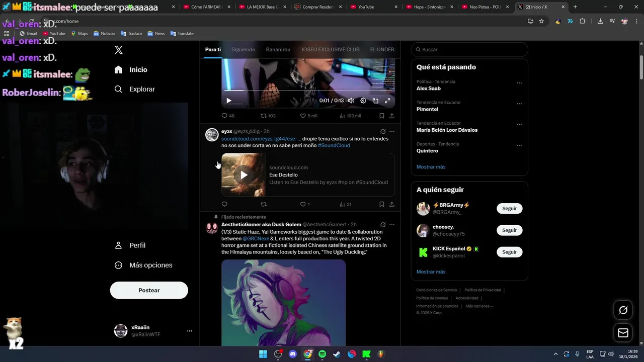Toggle picture-in-picture on the video
The height and width of the screenshot is (362, 644).
pos(375,101)
